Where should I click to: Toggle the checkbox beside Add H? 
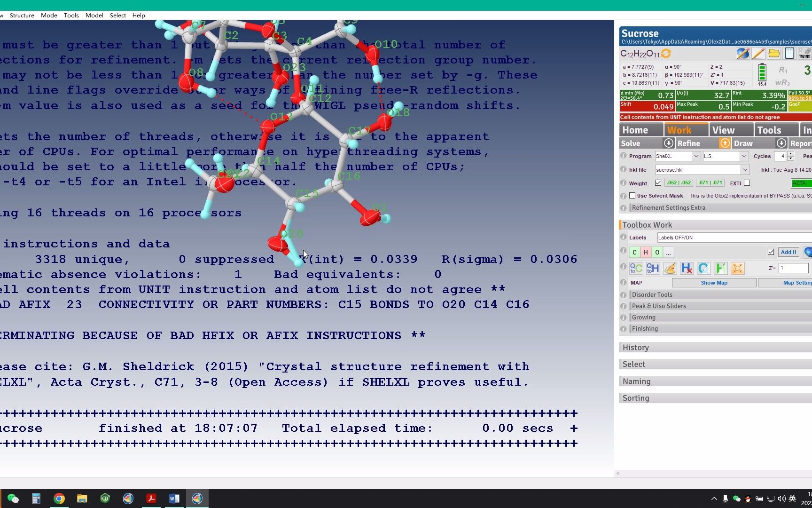click(x=771, y=252)
